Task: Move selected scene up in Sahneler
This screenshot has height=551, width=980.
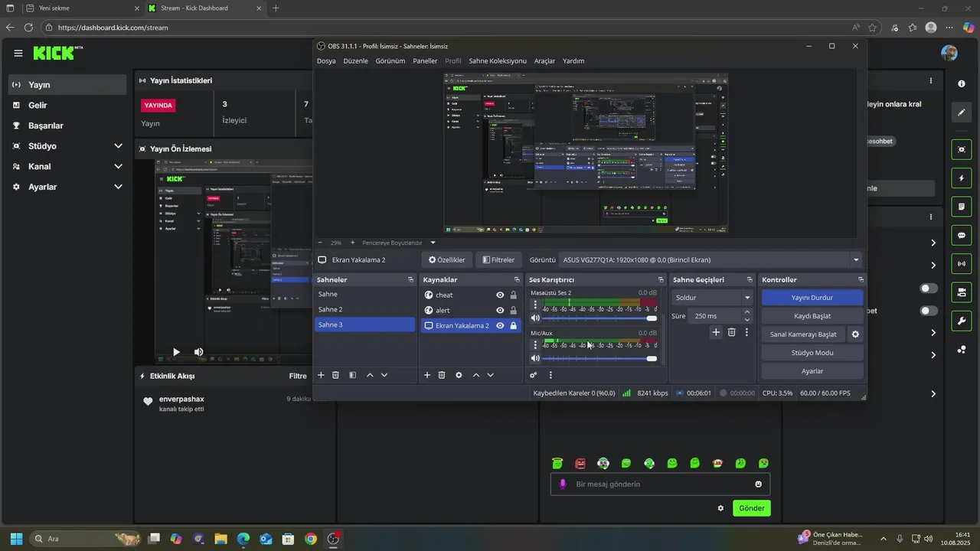Action: [370, 375]
